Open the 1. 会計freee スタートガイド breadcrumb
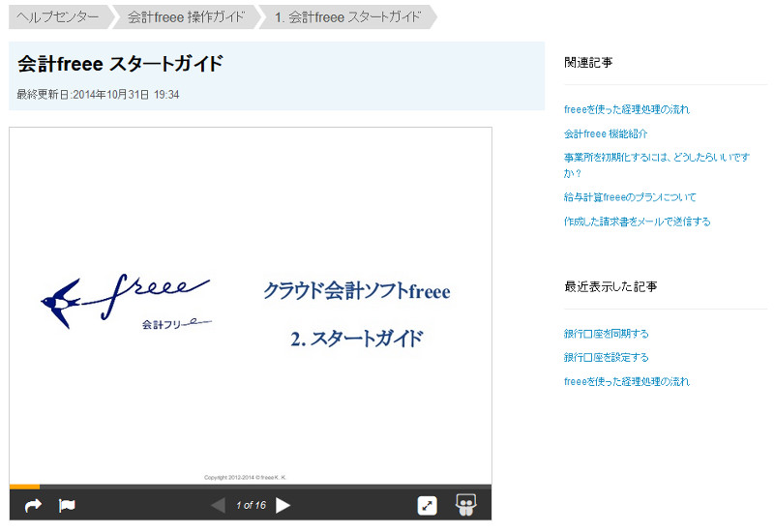This screenshot has height=532, width=774. [348, 17]
